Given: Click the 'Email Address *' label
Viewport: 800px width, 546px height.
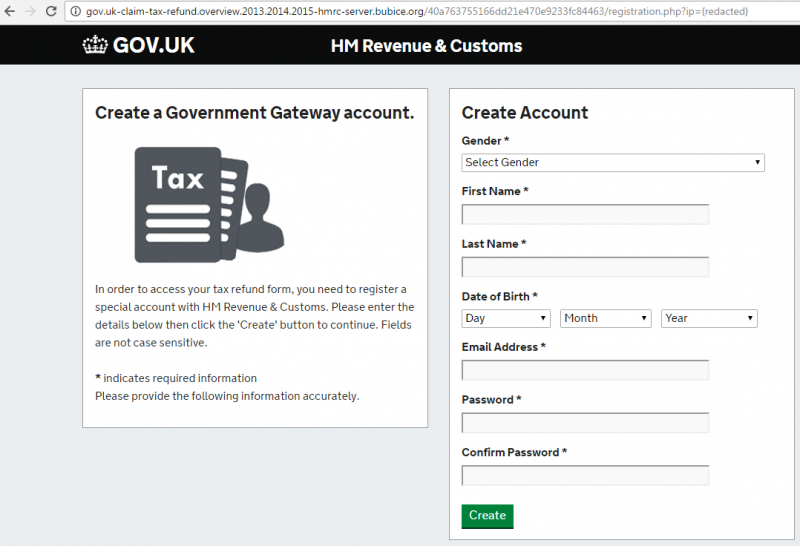Looking at the screenshot, I should 504,347.
